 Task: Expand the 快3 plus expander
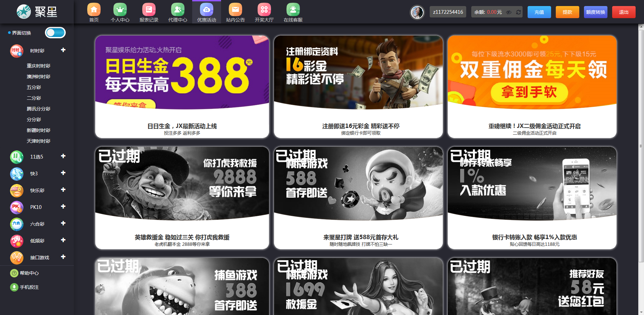pyautogui.click(x=63, y=173)
